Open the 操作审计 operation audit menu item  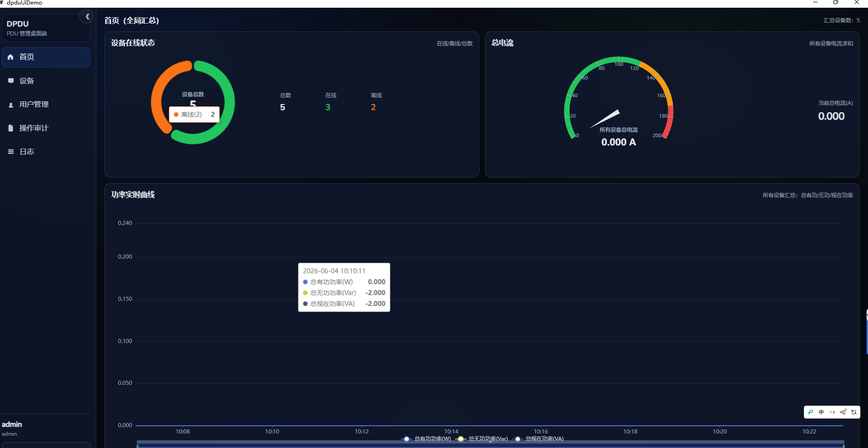tap(46, 128)
